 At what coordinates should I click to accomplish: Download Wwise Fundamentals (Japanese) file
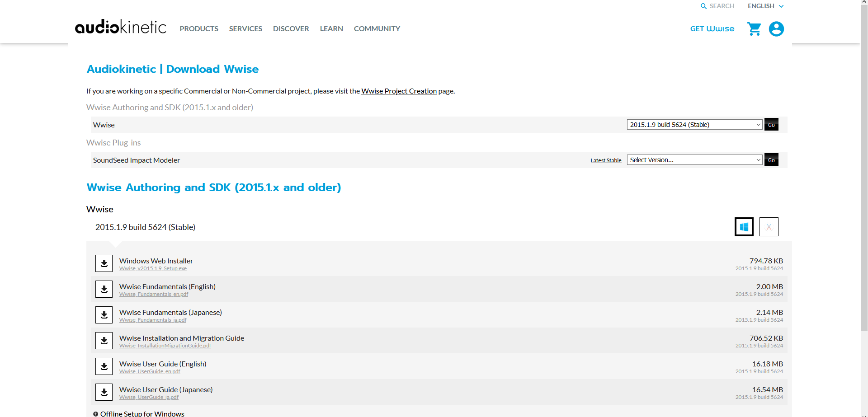pos(104,315)
